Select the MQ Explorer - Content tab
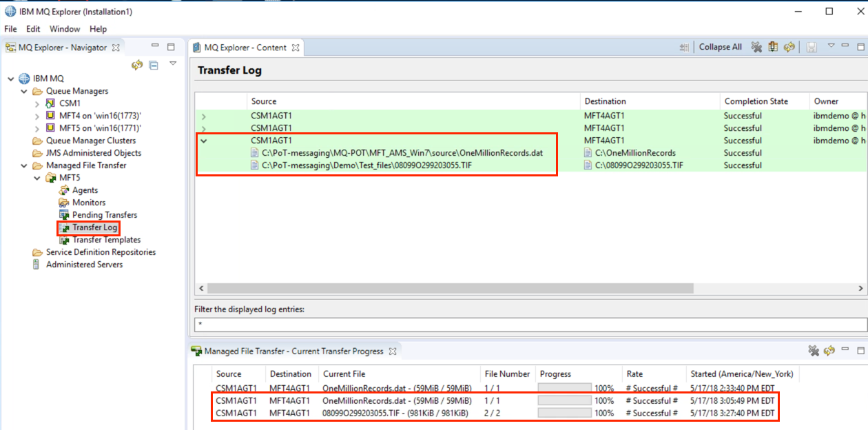 245,48
